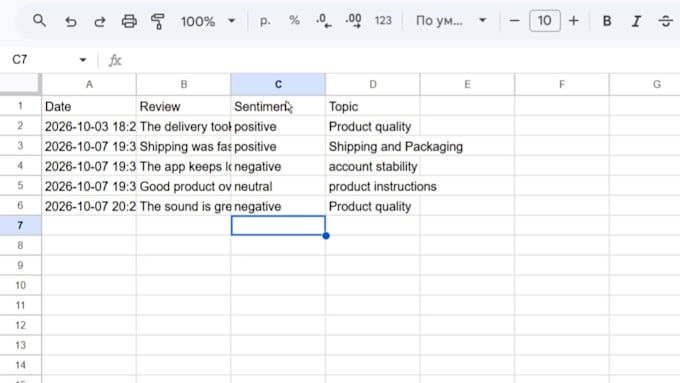
Task: Select row 4 header
Action: [x=20, y=166]
